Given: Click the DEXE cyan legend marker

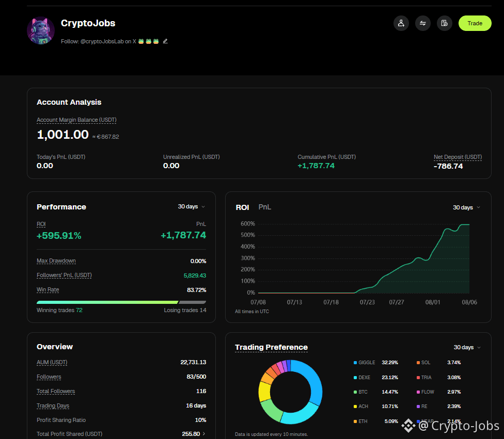Looking at the screenshot, I should [355, 377].
